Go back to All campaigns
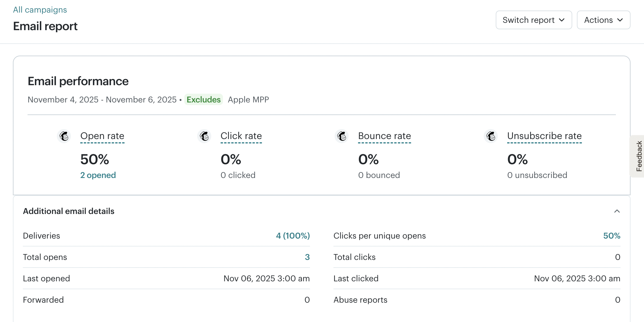The width and height of the screenshot is (644, 322). point(40,10)
